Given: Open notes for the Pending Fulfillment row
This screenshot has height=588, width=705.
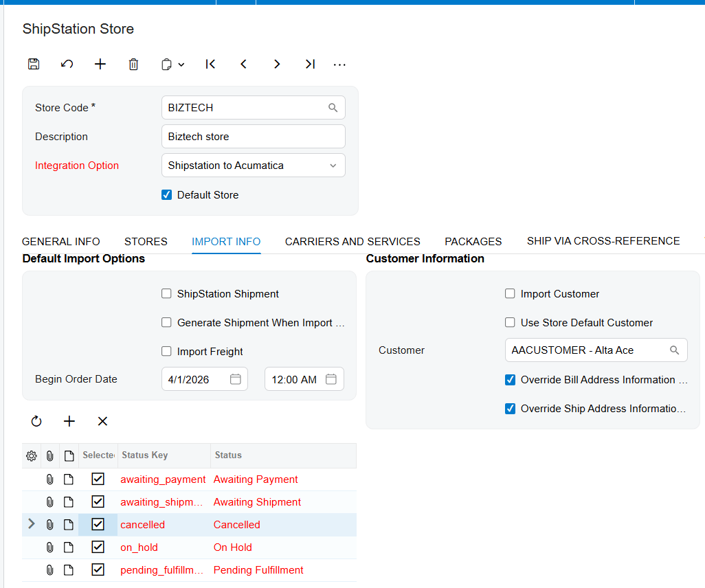Looking at the screenshot, I should coord(69,570).
